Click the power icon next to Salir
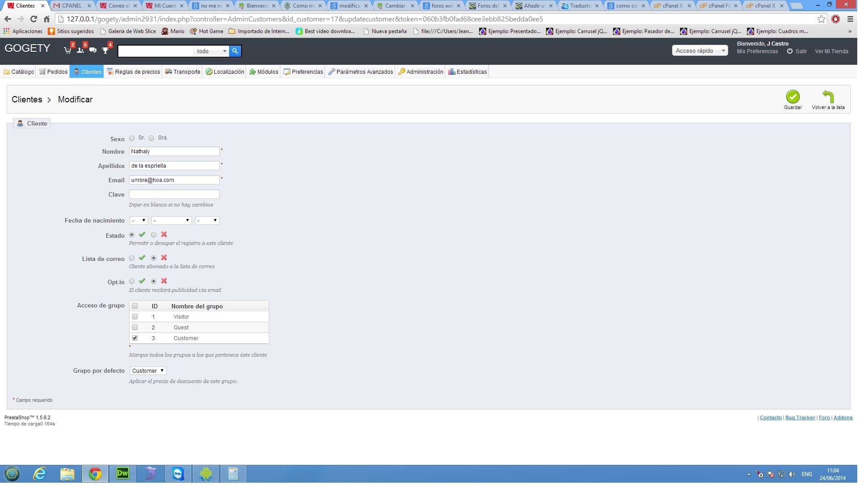The height and width of the screenshot is (497, 868). point(789,51)
